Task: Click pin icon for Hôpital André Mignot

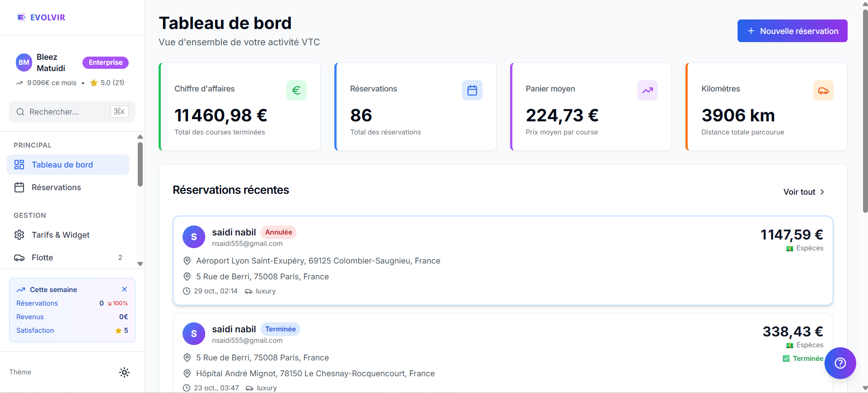Action: tap(187, 374)
